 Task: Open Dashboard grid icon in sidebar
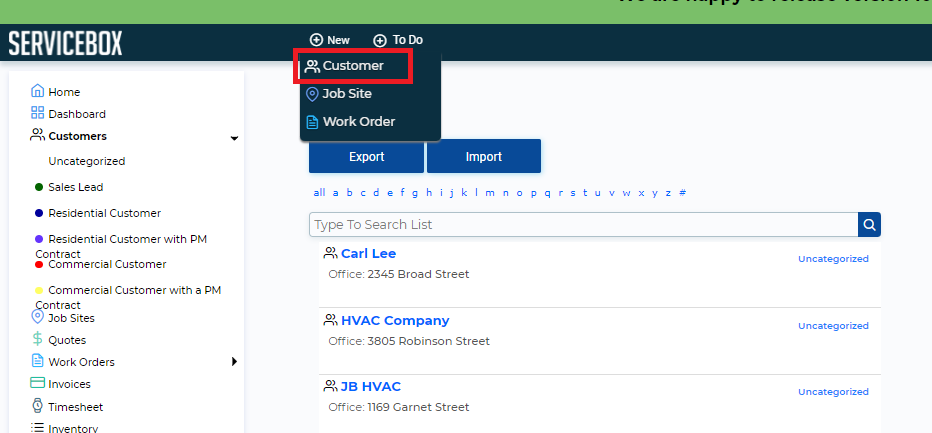coord(37,113)
